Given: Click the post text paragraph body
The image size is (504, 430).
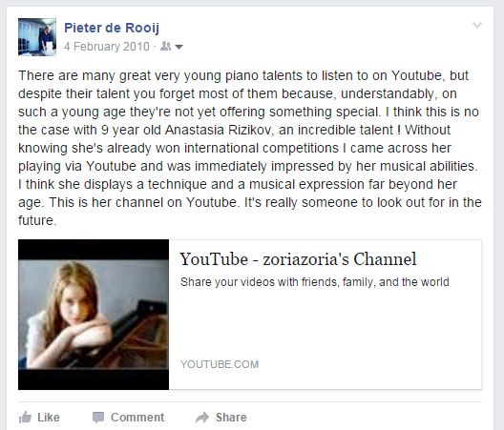Looking at the screenshot, I should point(250,148).
